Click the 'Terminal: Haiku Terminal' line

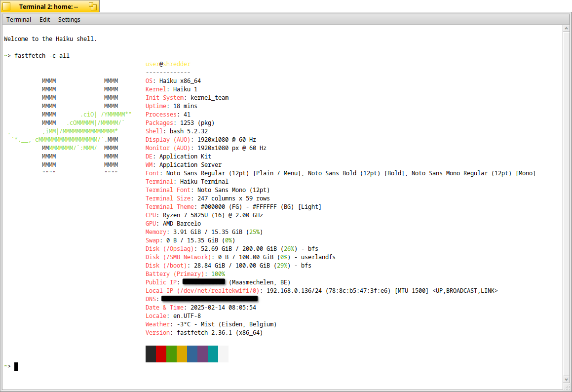pyautogui.click(x=187, y=181)
